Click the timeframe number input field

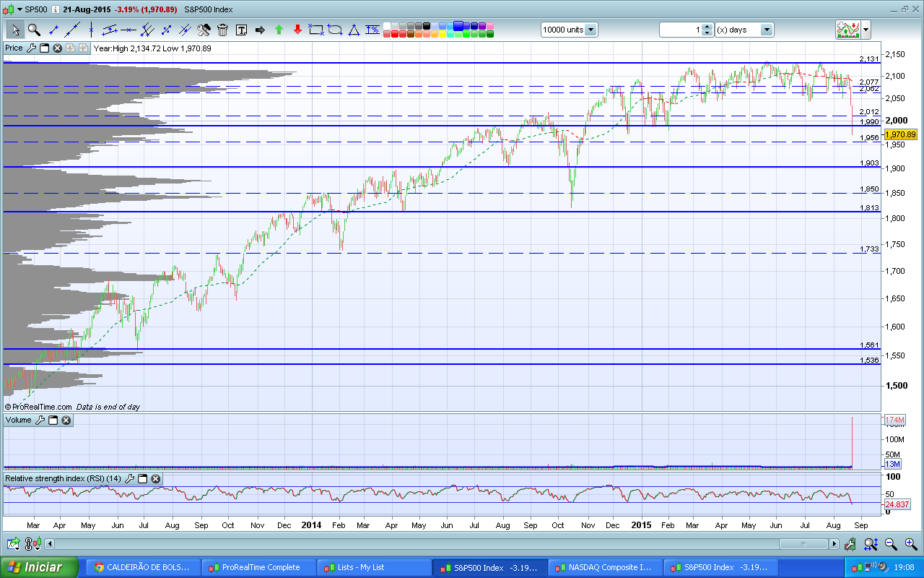(679, 30)
